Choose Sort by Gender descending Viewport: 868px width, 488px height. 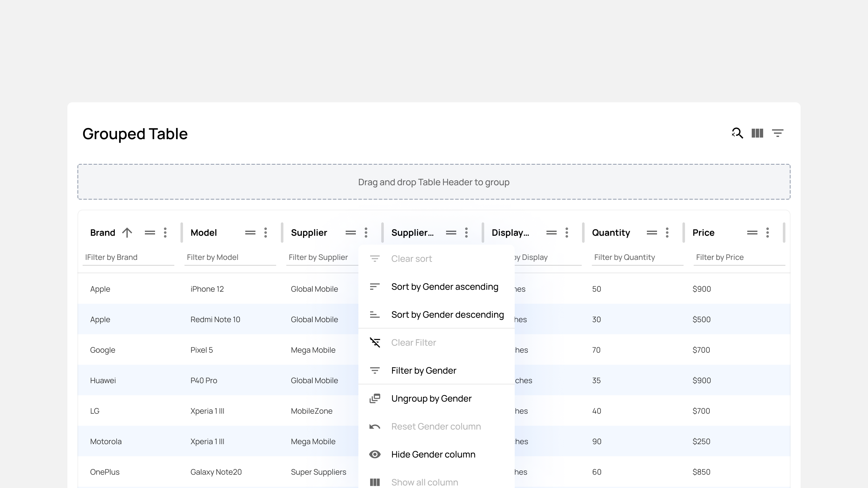pyautogui.click(x=436, y=315)
